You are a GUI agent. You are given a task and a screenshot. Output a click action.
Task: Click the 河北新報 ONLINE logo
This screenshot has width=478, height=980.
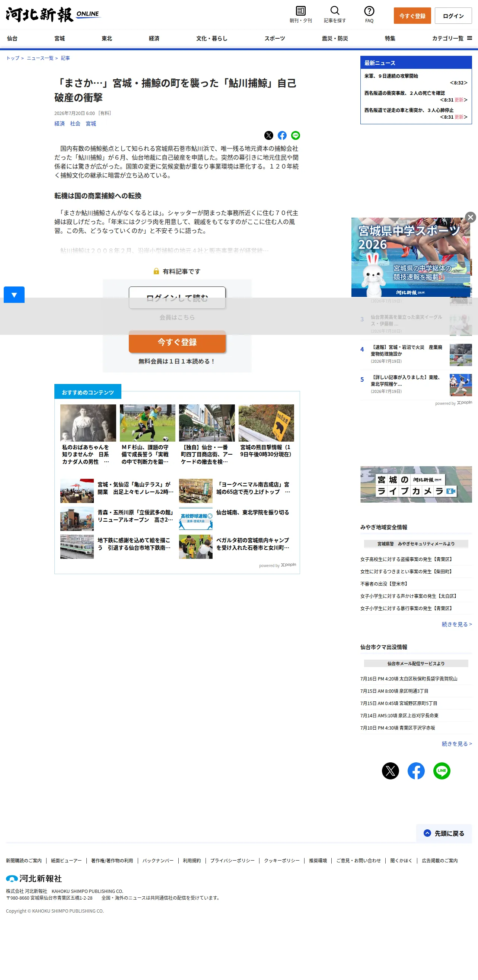coord(53,15)
